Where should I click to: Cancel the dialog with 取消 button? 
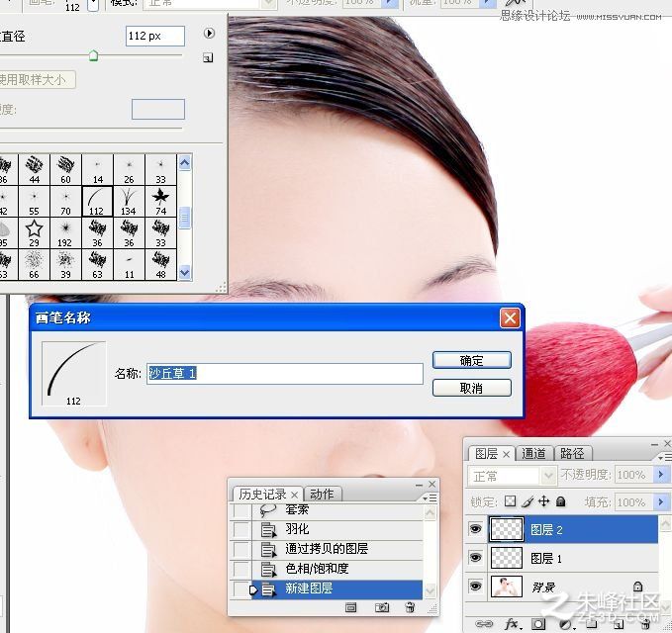coord(471,388)
